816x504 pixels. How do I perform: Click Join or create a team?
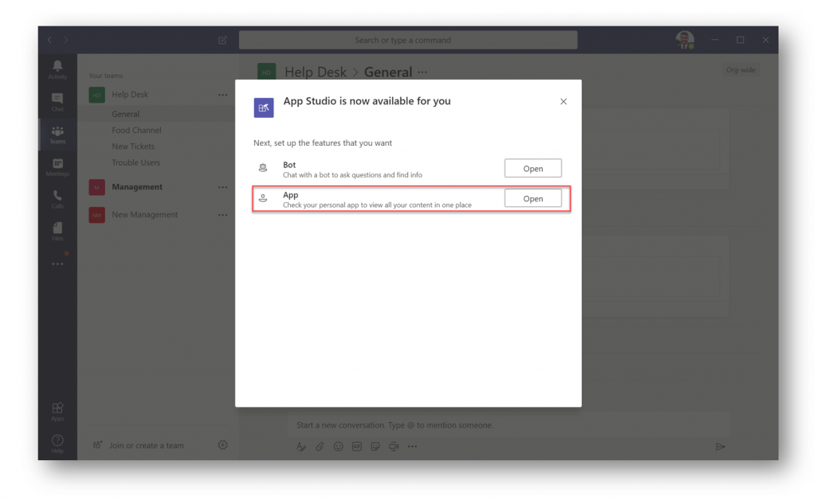[139, 445]
